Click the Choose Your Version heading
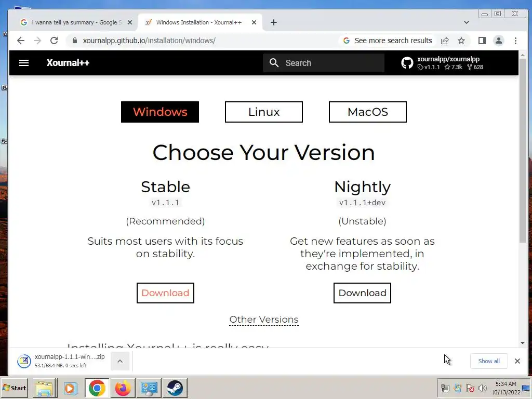The width and height of the screenshot is (532, 399). click(263, 152)
